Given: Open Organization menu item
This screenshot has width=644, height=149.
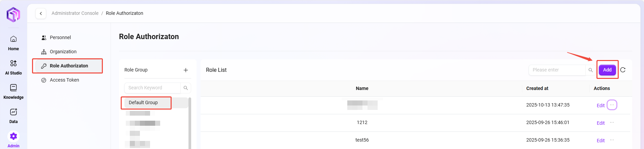Looking at the screenshot, I should click(63, 52).
